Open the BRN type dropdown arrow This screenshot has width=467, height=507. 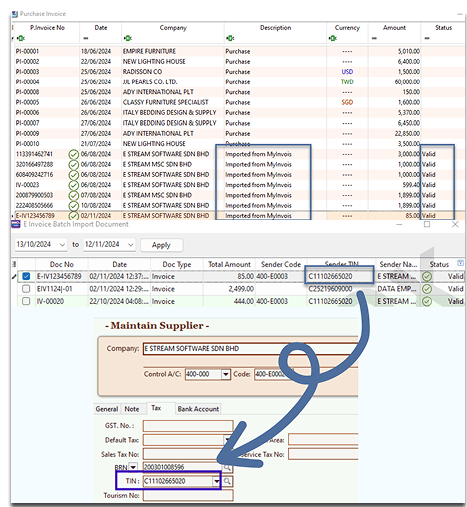point(133,467)
